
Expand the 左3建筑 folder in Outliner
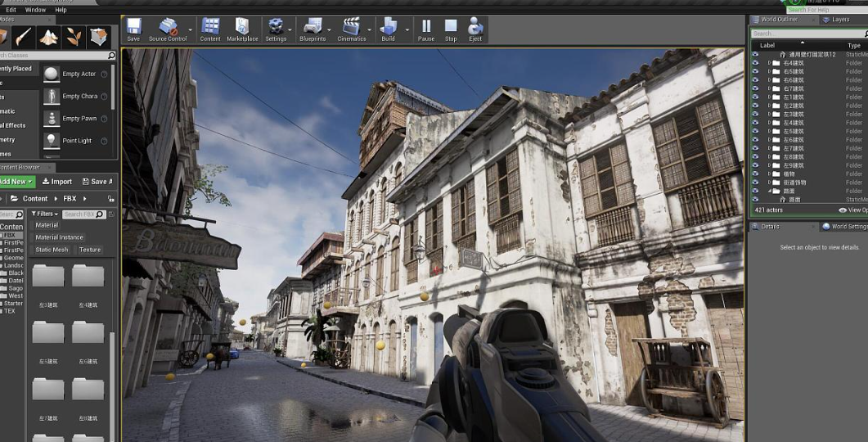769,114
